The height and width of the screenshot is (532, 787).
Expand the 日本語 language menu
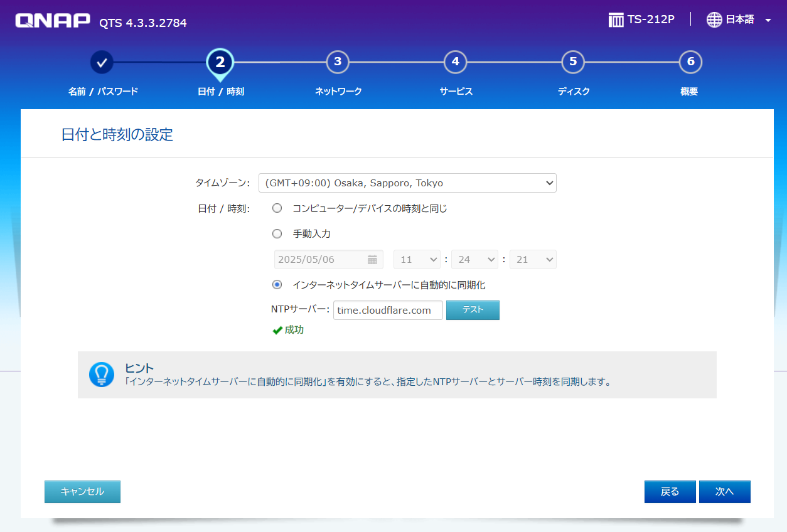tap(768, 20)
